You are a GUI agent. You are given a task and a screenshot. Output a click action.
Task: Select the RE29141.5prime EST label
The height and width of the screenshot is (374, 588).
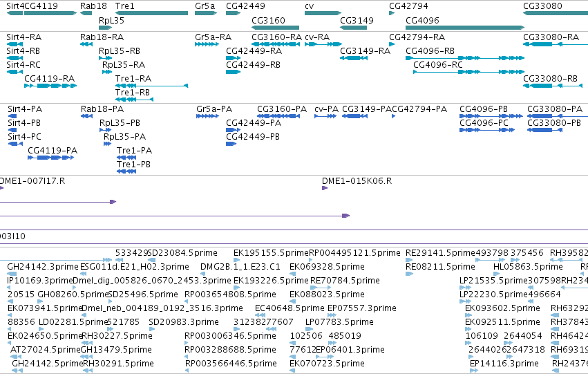tap(441, 253)
